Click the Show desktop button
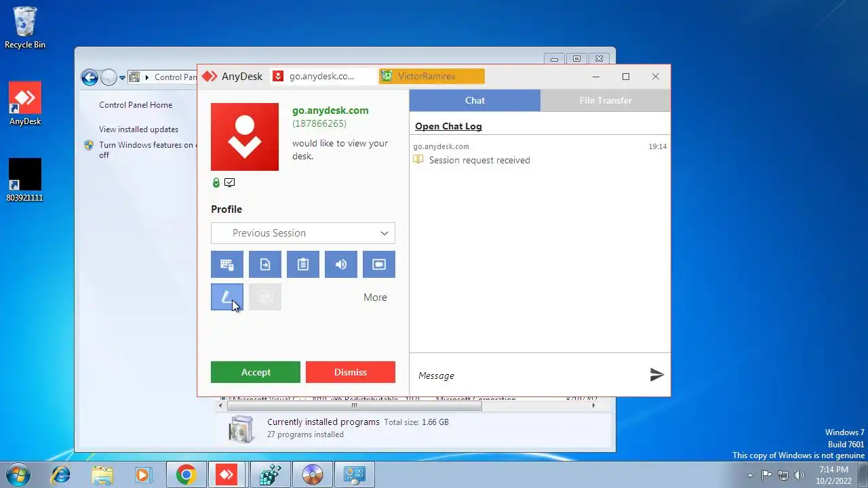This screenshot has height=488, width=868. pyautogui.click(x=863, y=474)
